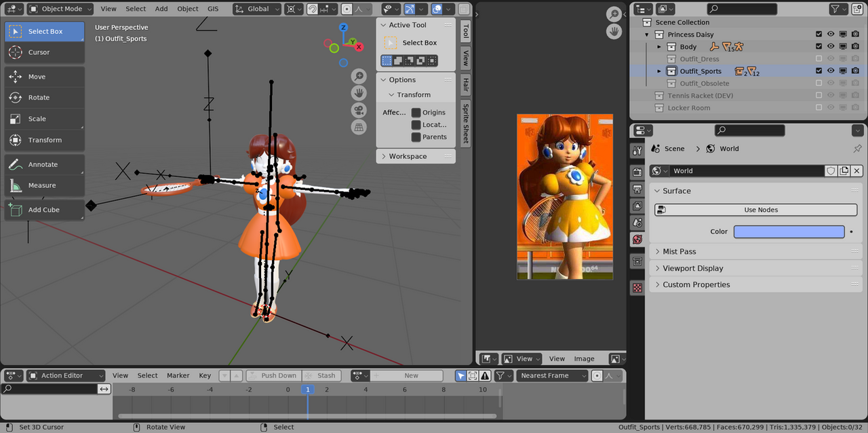Choose the Measure tool
868x433 pixels.
pyautogui.click(x=45, y=185)
